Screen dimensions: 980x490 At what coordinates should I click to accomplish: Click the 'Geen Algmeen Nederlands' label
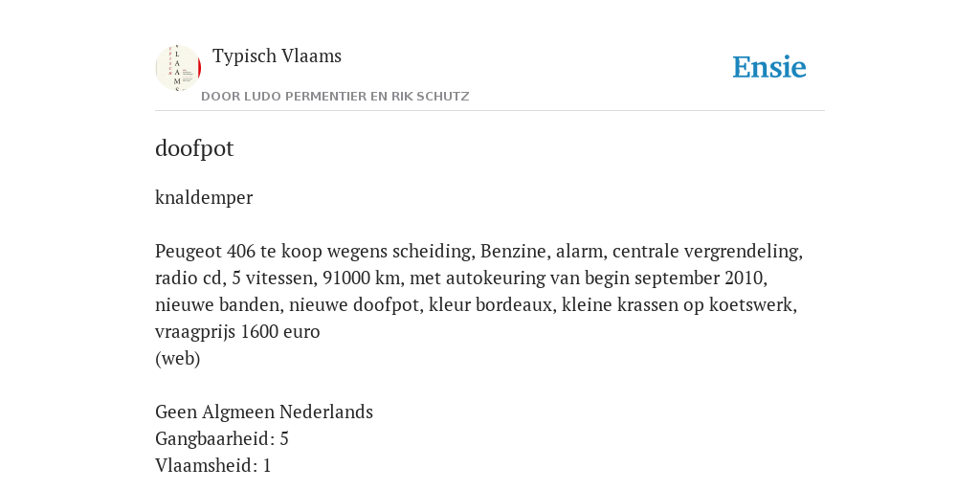click(x=264, y=412)
